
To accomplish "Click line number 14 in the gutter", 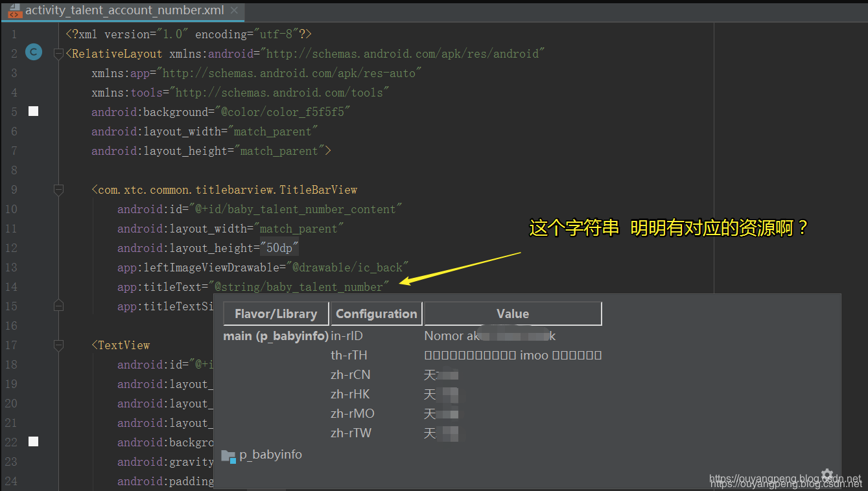I will (x=11, y=286).
